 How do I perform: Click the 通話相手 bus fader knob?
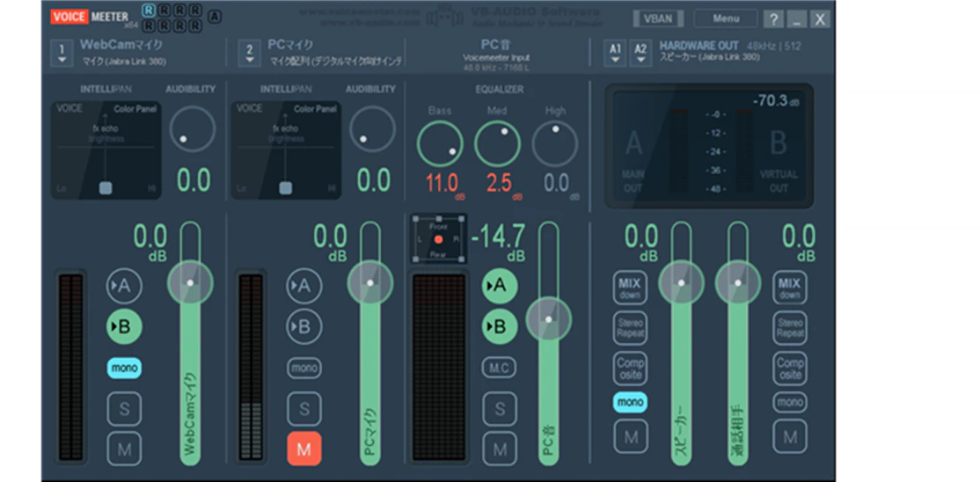(738, 282)
